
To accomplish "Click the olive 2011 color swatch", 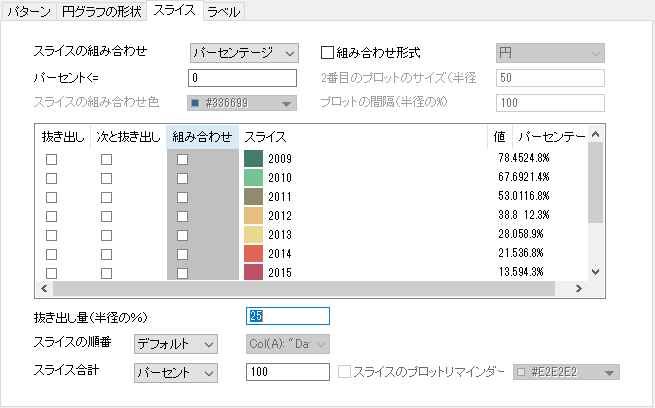I will tap(253, 197).
